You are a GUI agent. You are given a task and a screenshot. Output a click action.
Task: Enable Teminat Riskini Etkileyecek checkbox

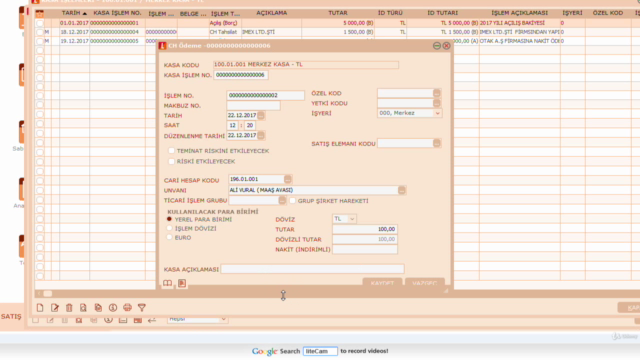tap(171, 151)
